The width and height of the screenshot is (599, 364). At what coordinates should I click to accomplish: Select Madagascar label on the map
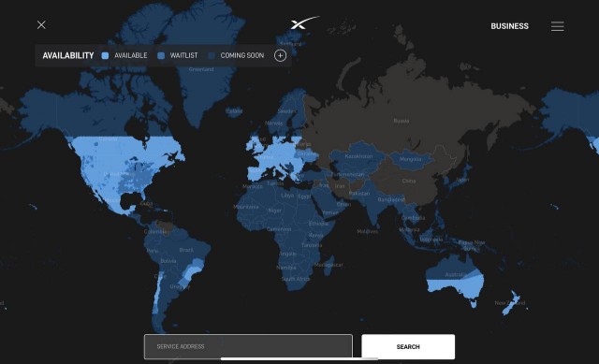pos(329,265)
